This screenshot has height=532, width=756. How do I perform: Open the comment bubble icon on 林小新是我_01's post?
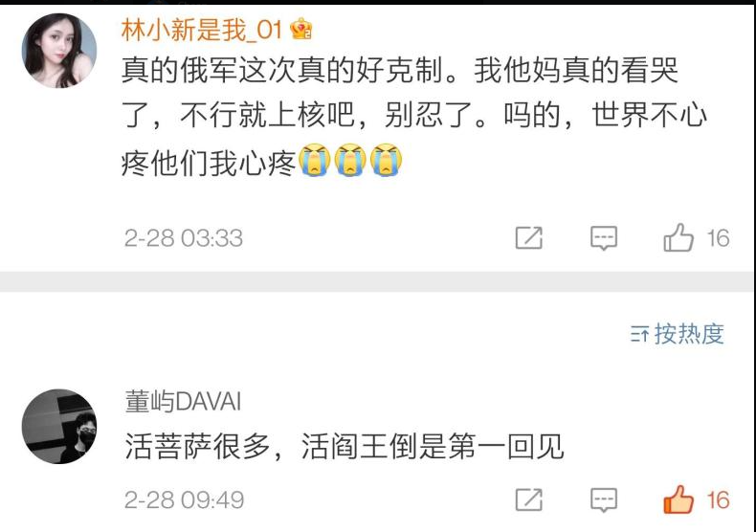604,238
